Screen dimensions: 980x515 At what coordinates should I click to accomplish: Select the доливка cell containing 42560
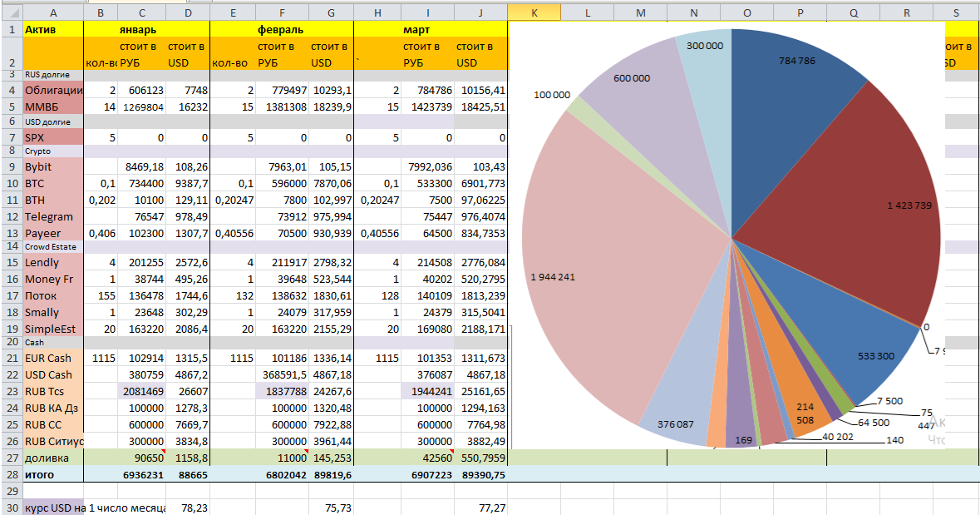point(427,458)
